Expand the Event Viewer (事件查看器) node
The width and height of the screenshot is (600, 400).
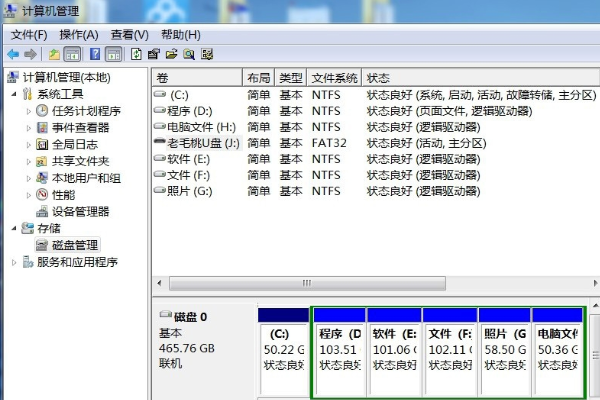coord(28,128)
